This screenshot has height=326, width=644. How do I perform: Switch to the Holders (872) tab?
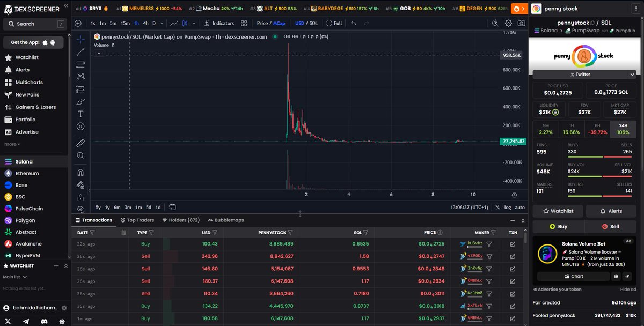tap(181, 220)
